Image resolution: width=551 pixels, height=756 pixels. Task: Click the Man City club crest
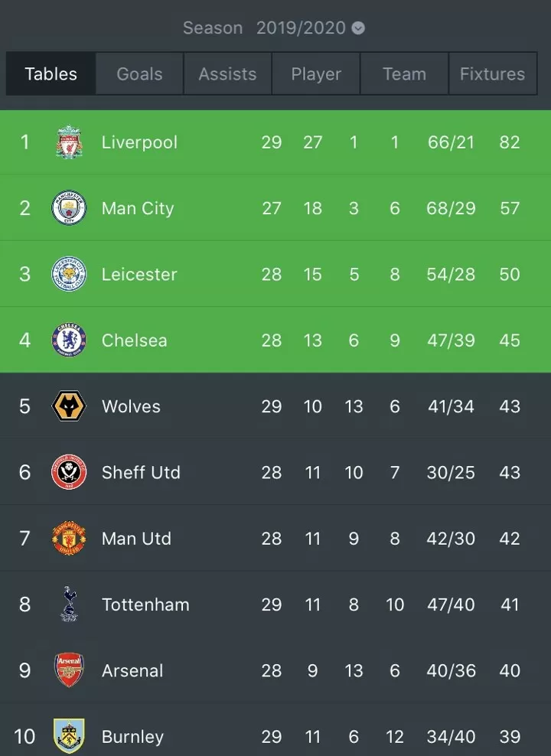pos(69,208)
